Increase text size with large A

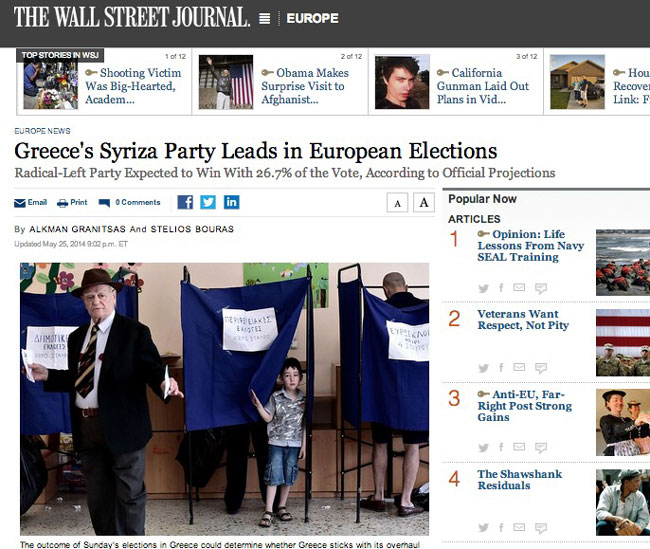pos(424,203)
